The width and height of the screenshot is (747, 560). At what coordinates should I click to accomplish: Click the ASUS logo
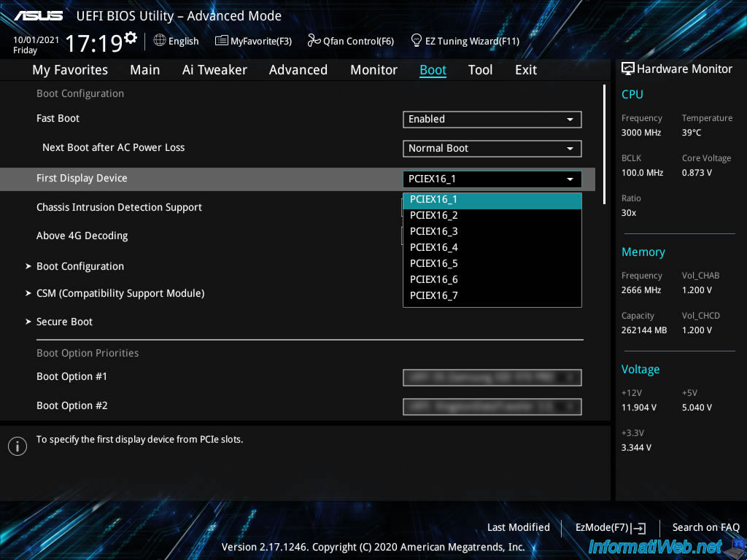point(38,16)
